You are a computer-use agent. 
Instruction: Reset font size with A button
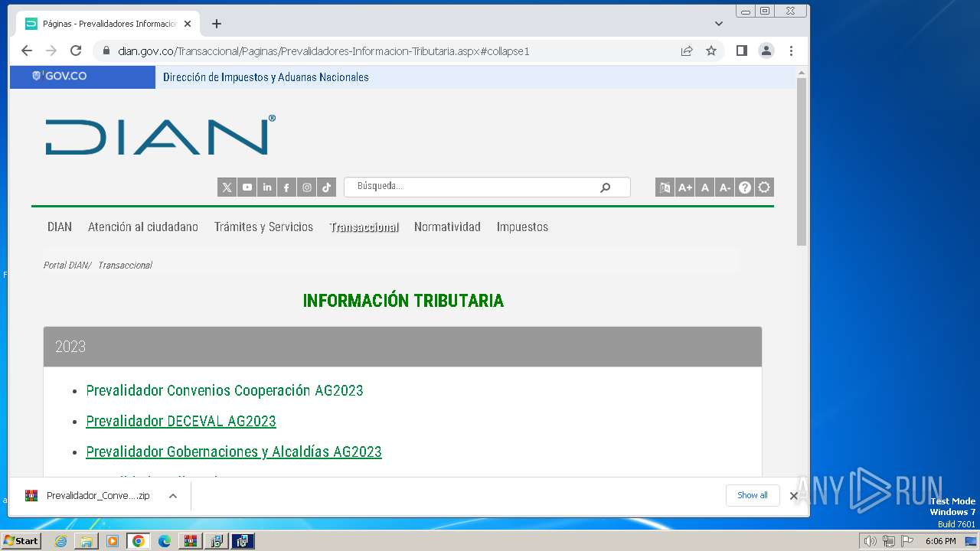point(705,187)
